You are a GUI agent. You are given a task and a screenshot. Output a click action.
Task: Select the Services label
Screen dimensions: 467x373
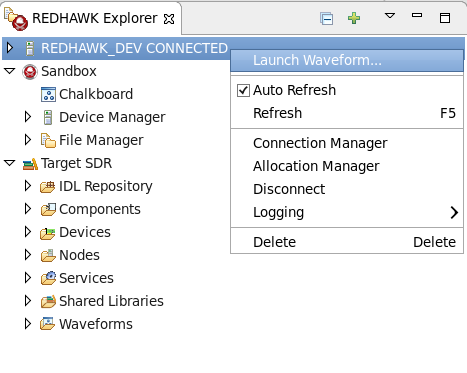(x=86, y=278)
